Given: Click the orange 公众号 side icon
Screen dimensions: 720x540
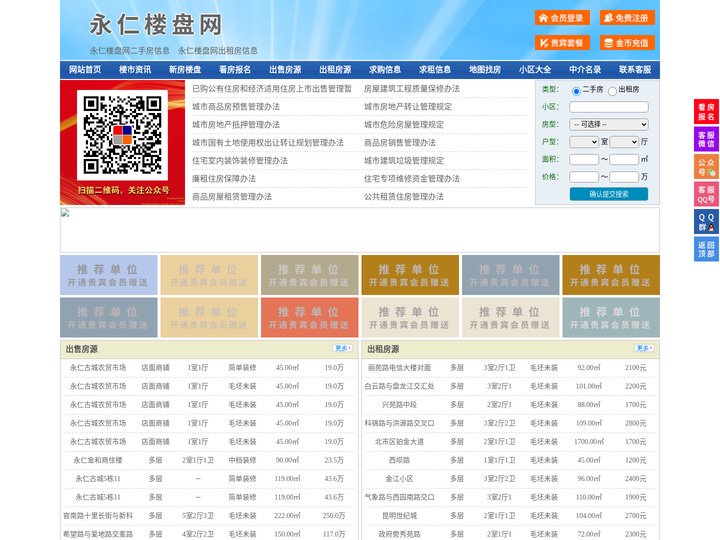Looking at the screenshot, I should point(706,167).
